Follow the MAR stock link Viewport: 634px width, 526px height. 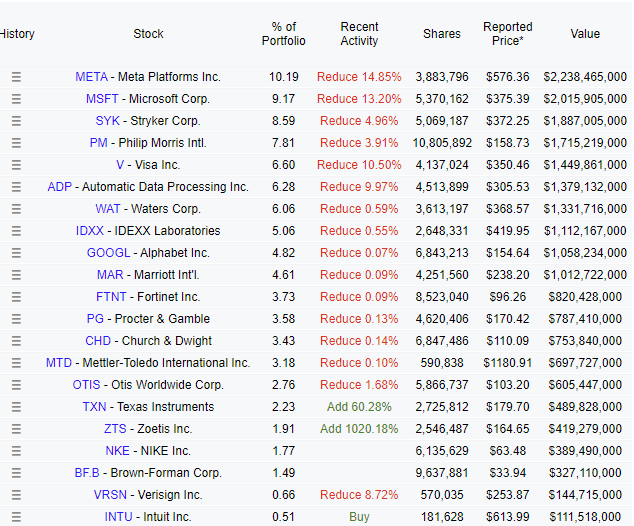pos(110,275)
